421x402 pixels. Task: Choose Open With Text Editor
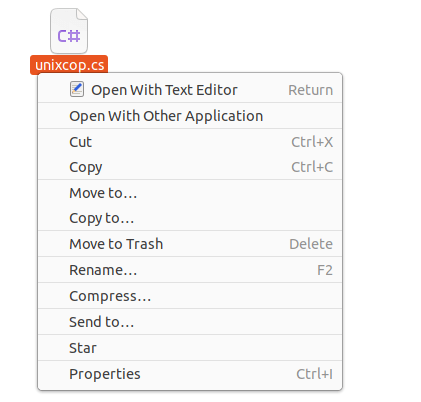click(190, 90)
